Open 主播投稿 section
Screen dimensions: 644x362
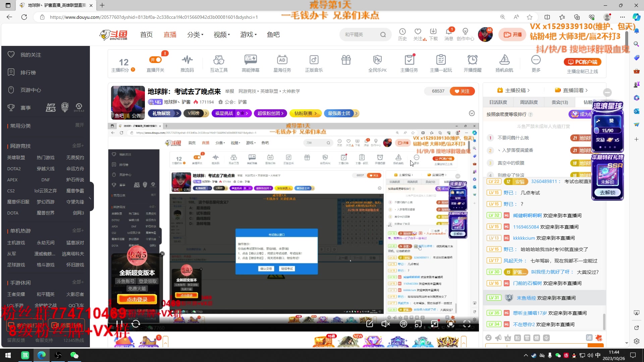pos(514,90)
